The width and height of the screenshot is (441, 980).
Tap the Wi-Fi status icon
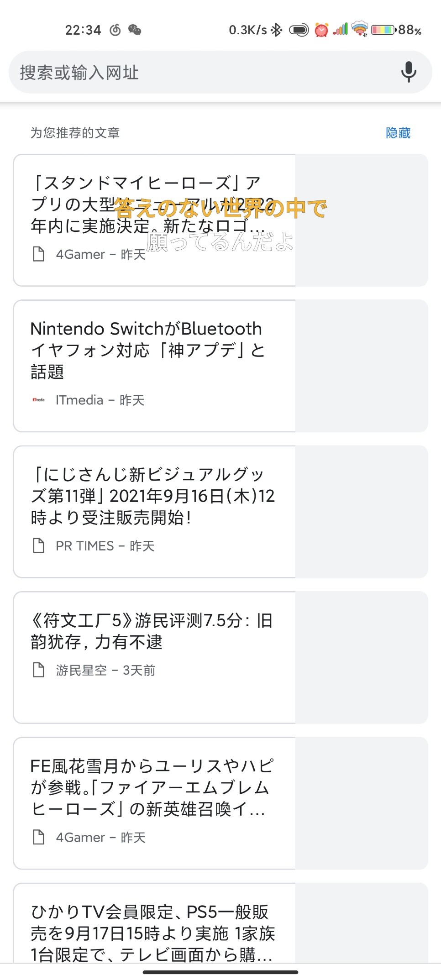pos(360,29)
